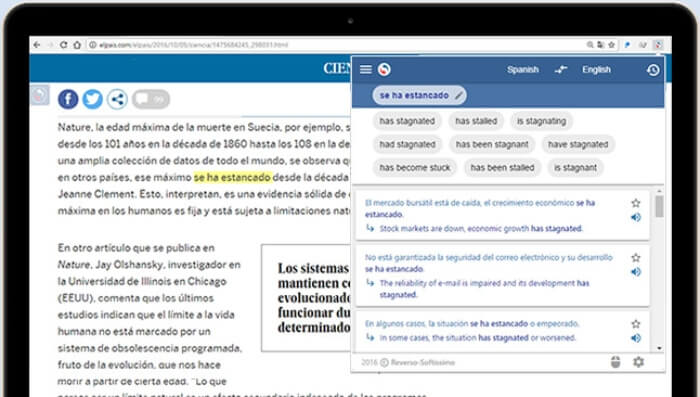Viewport: 700px width, 397px height.
Task: Click the browser forward arrow
Action: click(50, 45)
